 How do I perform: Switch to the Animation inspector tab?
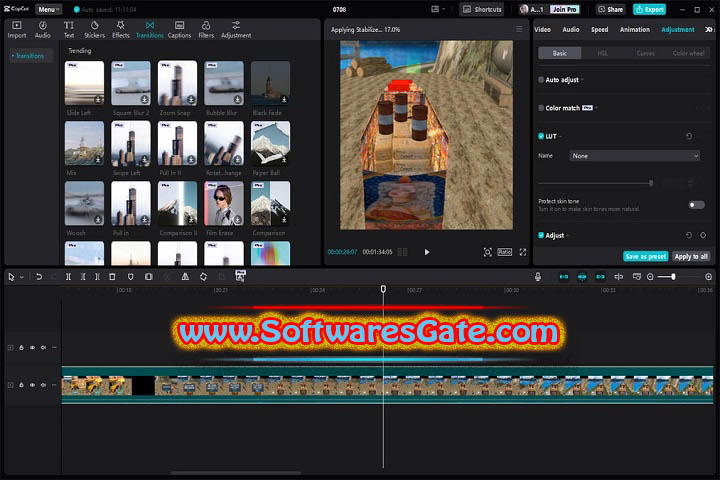pos(635,29)
